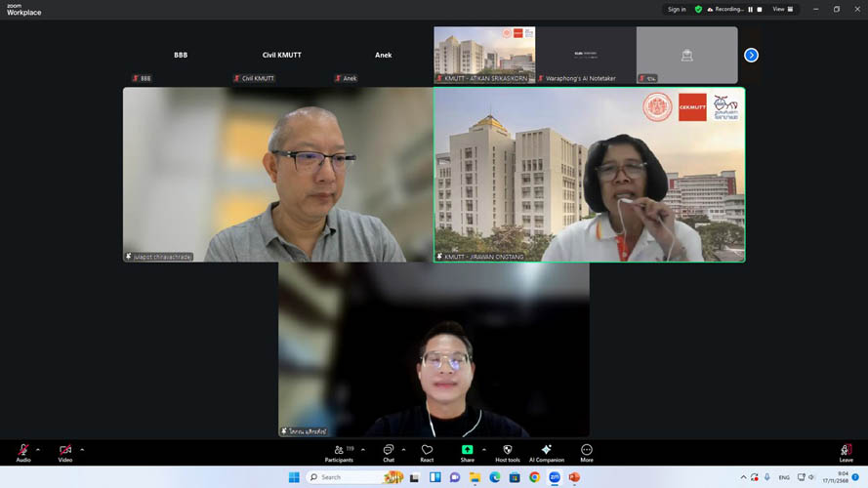Click the Sign in button

click(x=677, y=9)
